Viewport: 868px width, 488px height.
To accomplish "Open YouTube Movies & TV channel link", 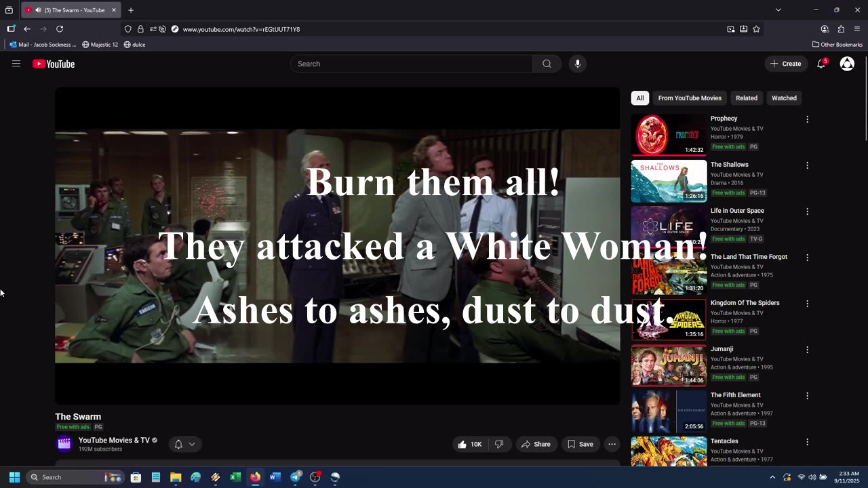I will coord(114,440).
